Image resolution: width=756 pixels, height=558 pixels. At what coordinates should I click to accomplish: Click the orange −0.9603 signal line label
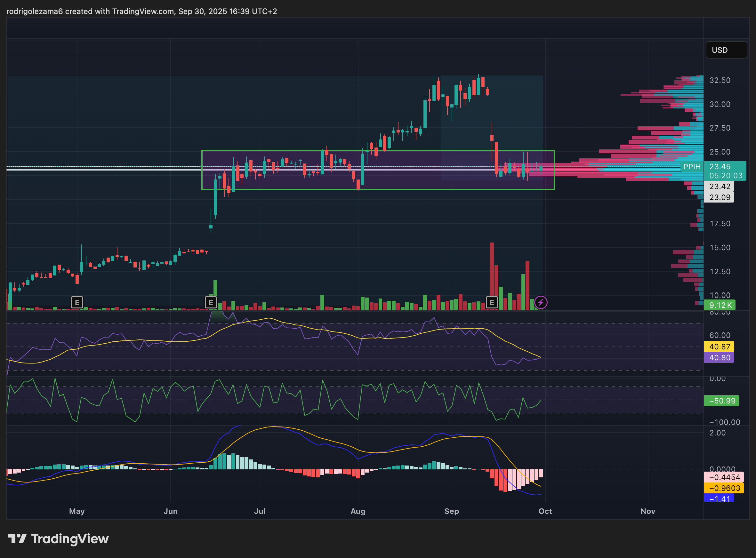tap(724, 488)
